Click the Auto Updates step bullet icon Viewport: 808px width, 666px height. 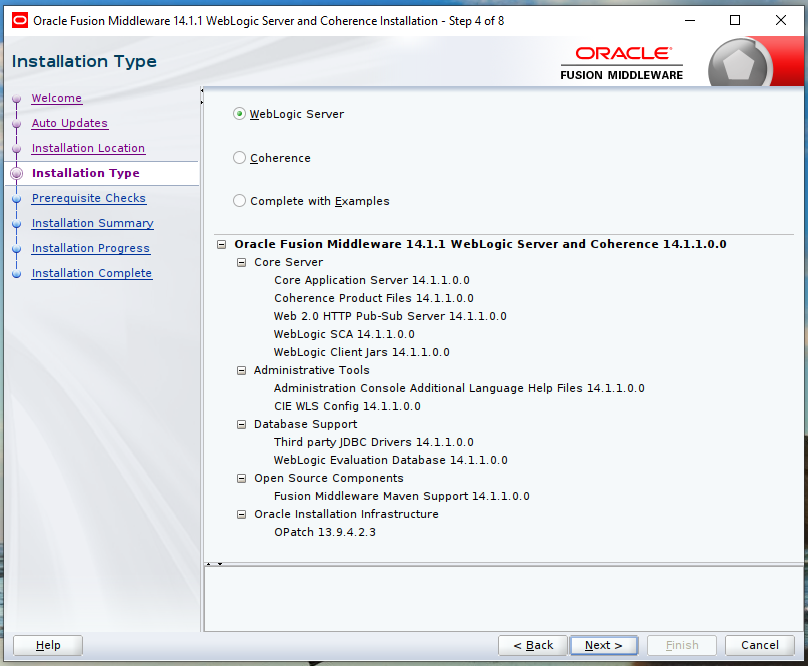[x=16, y=124]
